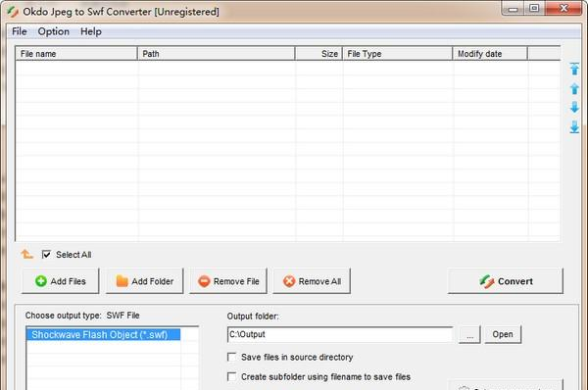This screenshot has height=390, width=588.
Task: Sort list by Path column
Action: 217,54
